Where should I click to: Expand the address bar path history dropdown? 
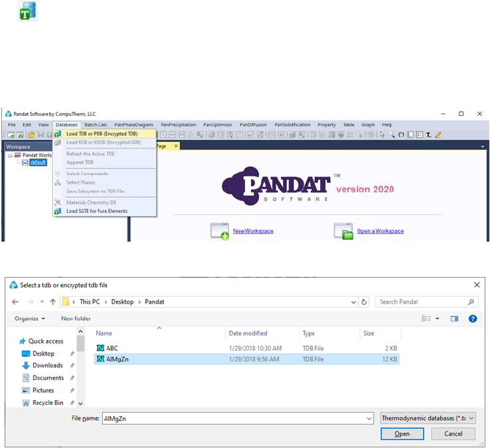tap(354, 302)
